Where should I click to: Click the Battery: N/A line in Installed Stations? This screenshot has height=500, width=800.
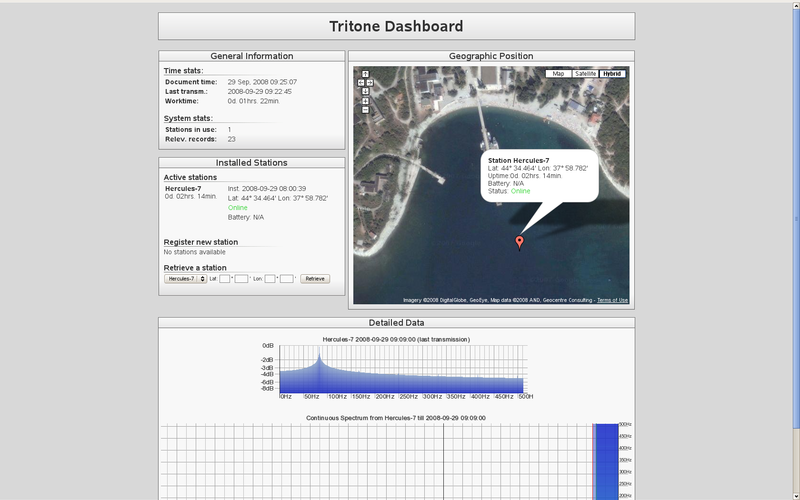pyautogui.click(x=246, y=217)
